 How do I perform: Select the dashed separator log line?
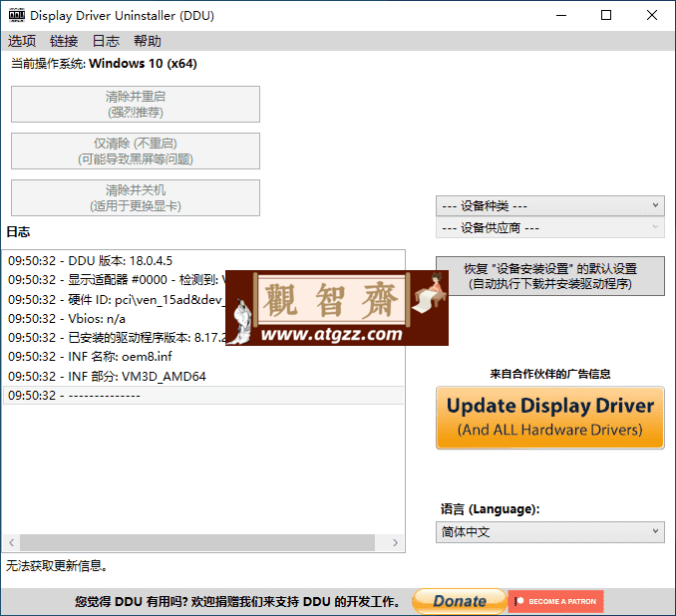[x=203, y=396]
